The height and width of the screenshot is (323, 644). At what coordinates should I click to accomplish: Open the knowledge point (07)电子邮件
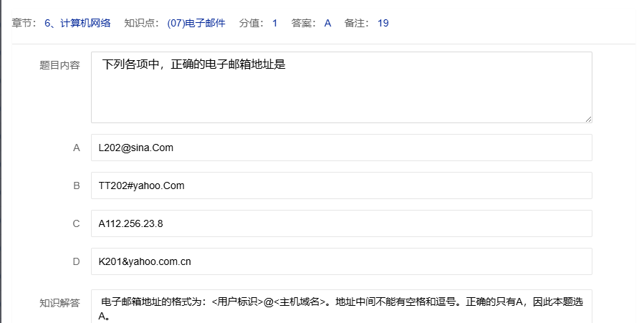196,23
